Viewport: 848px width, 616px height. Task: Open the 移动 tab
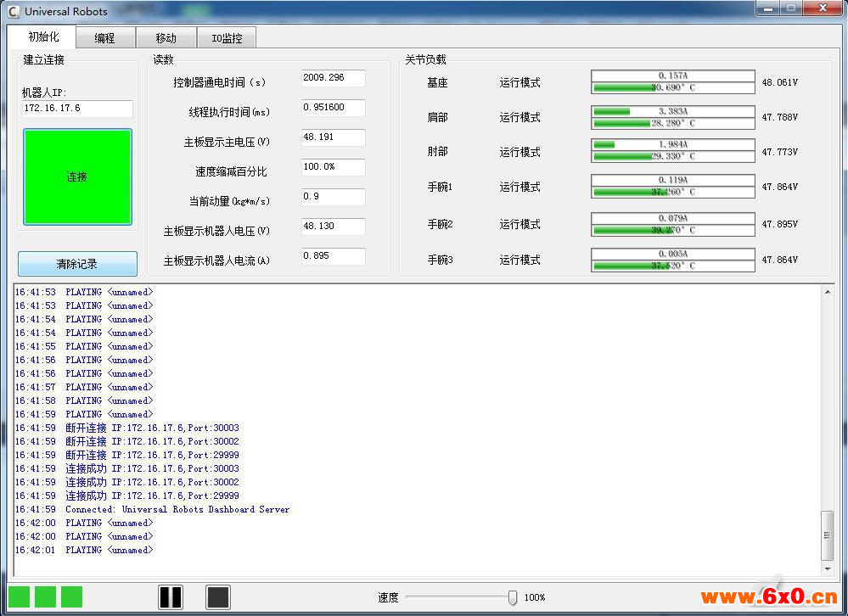(166, 38)
